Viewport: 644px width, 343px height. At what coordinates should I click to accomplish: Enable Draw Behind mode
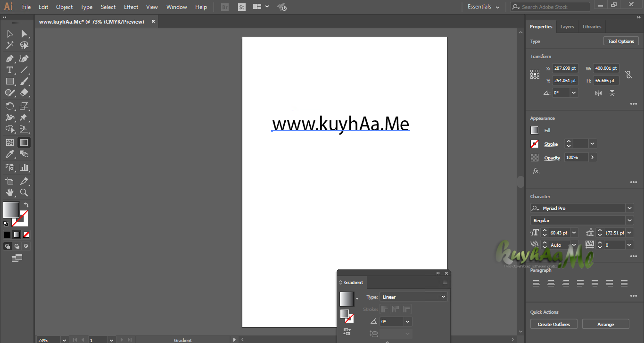[x=17, y=246]
